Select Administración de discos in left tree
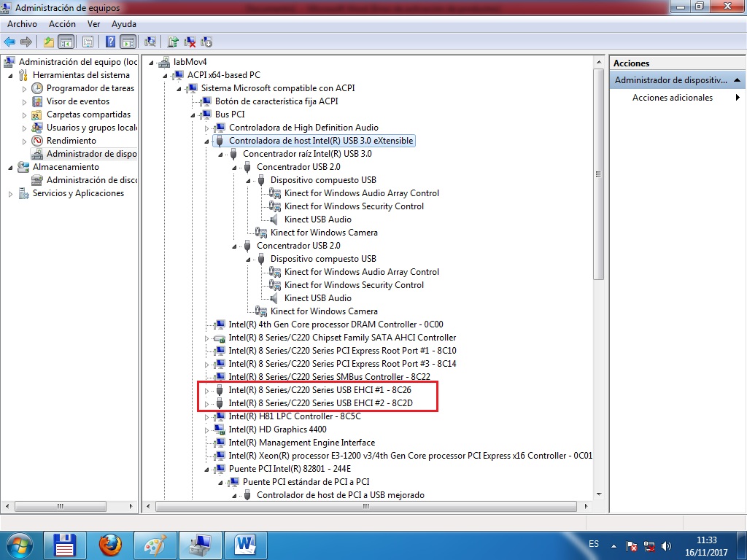Image resolution: width=747 pixels, height=560 pixels. (91, 180)
